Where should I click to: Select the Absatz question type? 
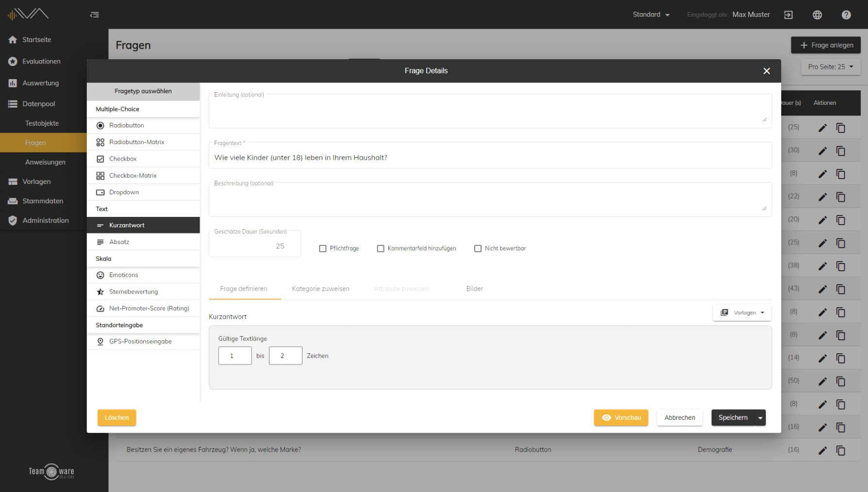coord(143,242)
